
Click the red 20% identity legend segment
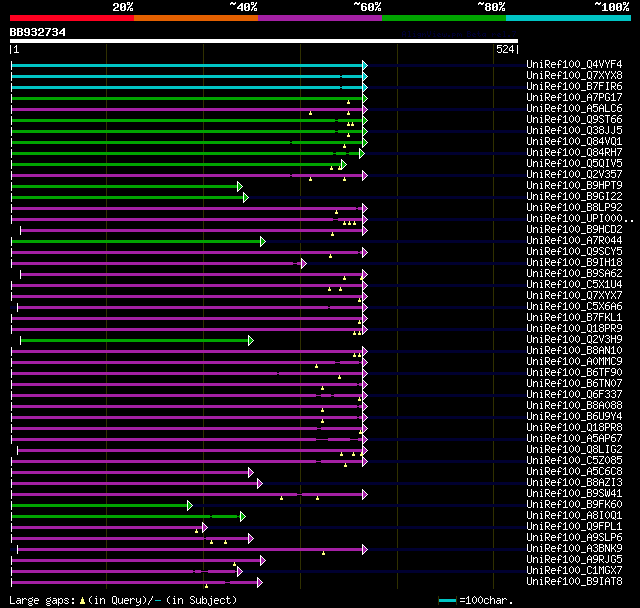coord(72,18)
